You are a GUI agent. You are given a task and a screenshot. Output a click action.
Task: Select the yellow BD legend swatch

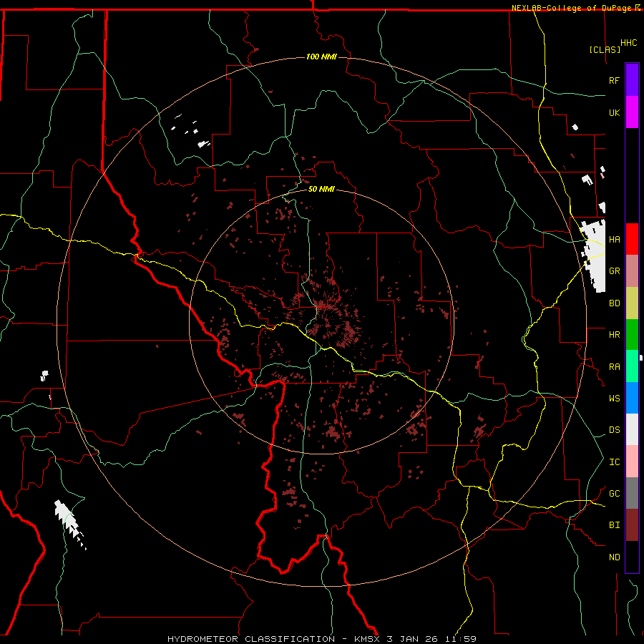(x=632, y=303)
